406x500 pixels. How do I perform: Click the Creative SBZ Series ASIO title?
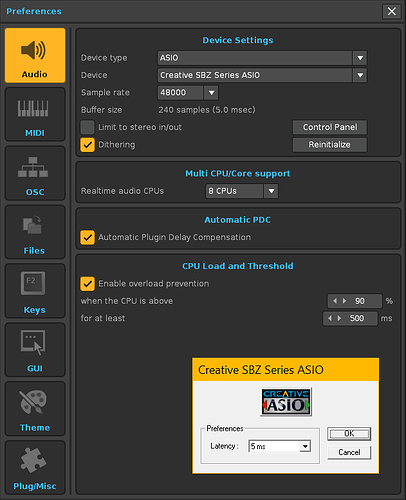click(x=261, y=370)
